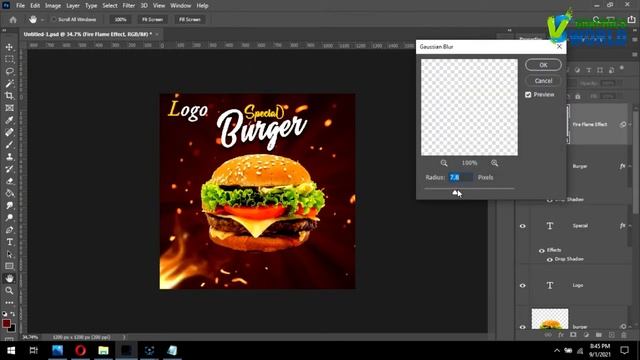Toggle Effects visibility under Special layer

point(542,250)
